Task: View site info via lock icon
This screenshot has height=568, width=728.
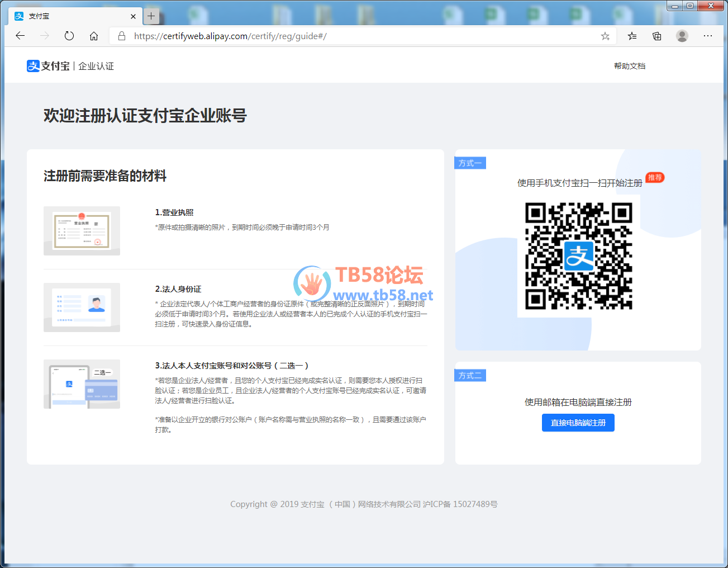Action: coord(121,36)
